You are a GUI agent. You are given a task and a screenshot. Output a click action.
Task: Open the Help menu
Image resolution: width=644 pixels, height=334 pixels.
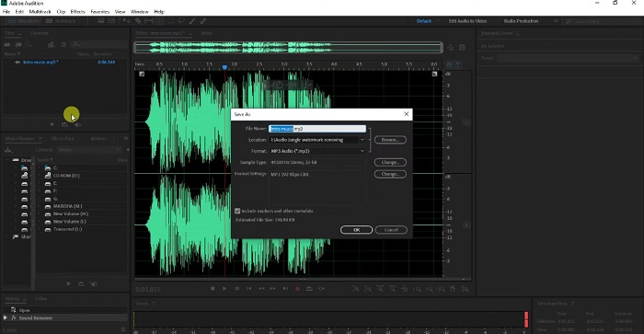(159, 12)
